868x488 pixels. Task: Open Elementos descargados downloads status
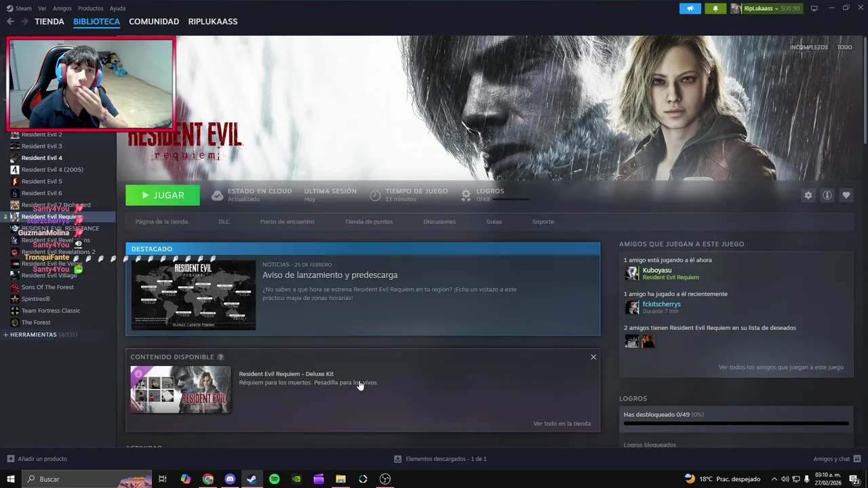click(440, 459)
